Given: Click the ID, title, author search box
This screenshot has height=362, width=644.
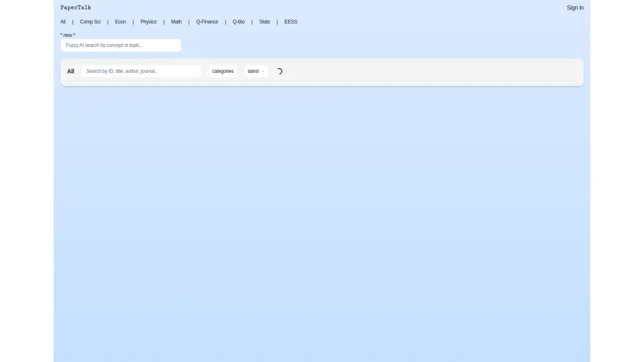Looking at the screenshot, I should [x=142, y=71].
